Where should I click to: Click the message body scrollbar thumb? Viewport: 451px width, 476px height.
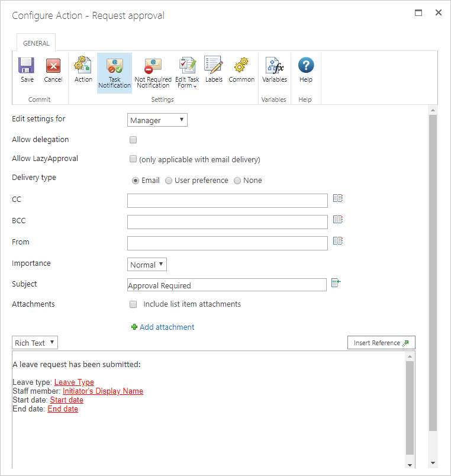(410, 408)
